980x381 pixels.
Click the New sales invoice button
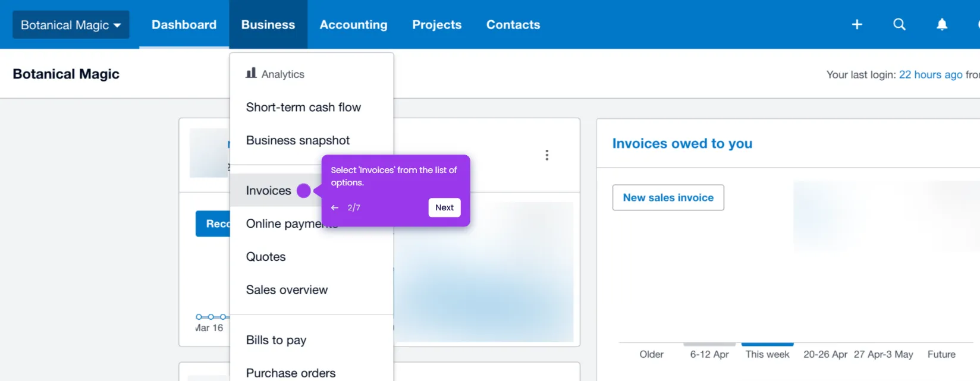point(668,197)
